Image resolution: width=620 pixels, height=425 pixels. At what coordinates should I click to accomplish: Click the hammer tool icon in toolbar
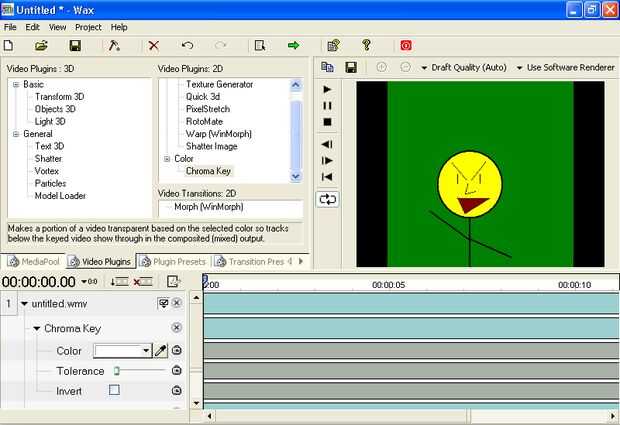coord(114,45)
